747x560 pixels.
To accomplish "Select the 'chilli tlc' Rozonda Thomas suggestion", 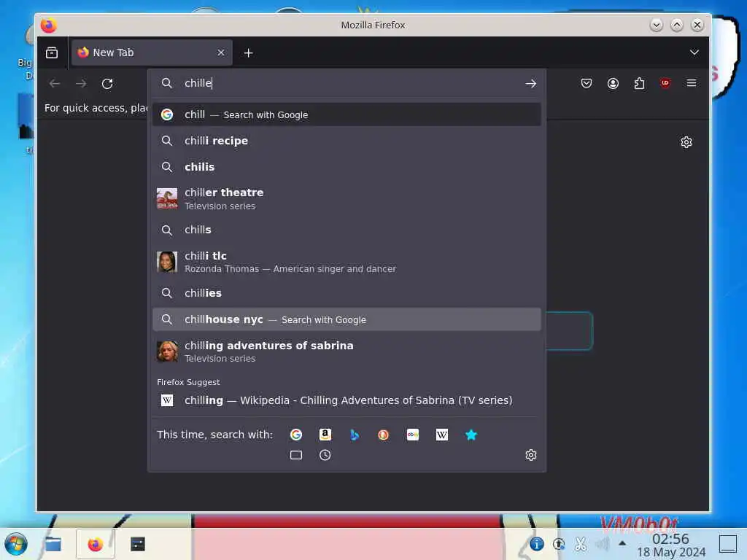I will click(x=347, y=262).
